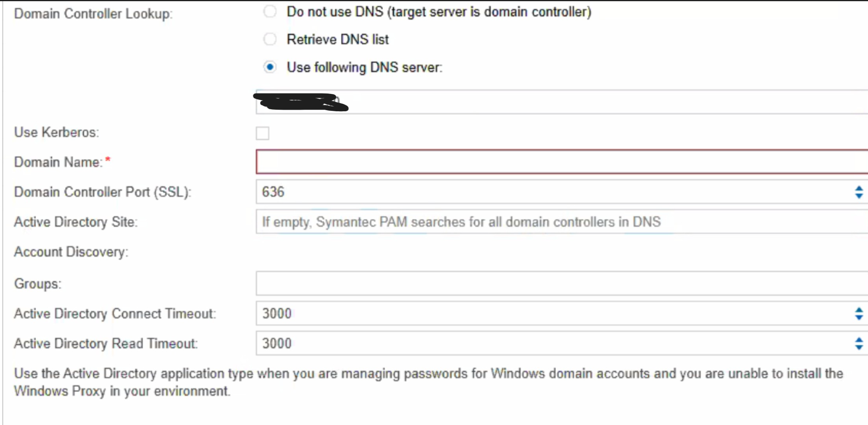
Task: Click the "Account Discovery:" label
Action: tap(71, 252)
